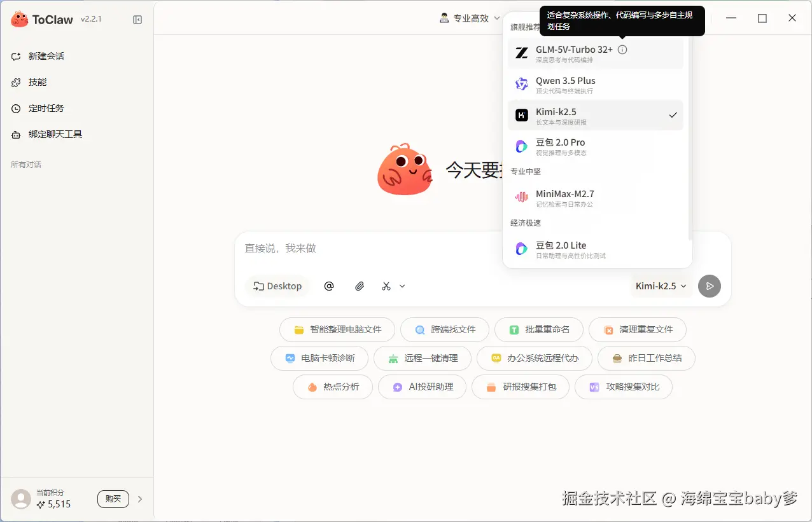
Task: Click the model list scrollbar
Action: click(690, 137)
